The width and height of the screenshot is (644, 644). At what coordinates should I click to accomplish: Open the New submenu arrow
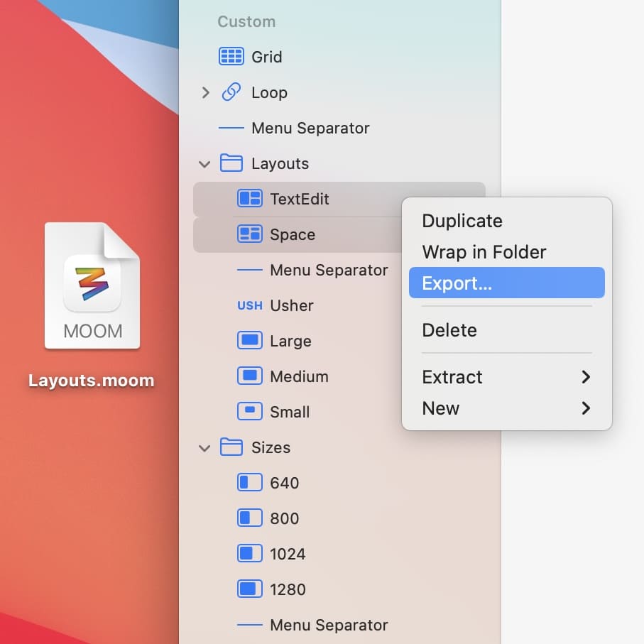pyautogui.click(x=586, y=408)
